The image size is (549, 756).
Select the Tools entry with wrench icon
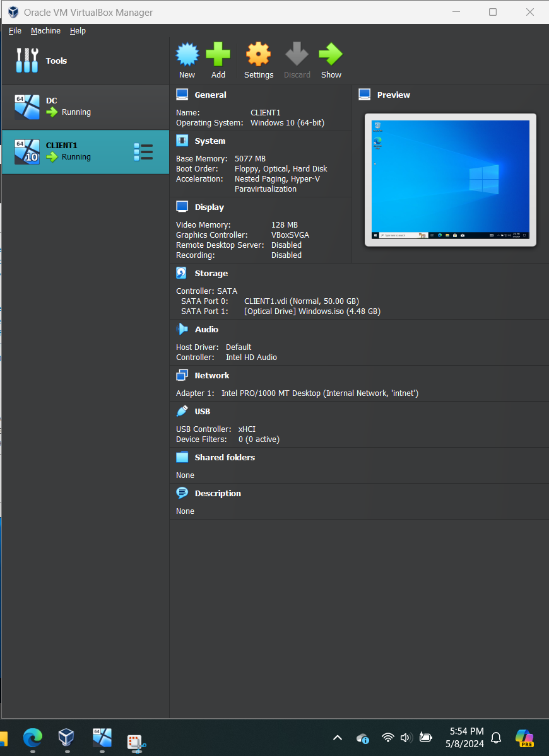(85, 61)
